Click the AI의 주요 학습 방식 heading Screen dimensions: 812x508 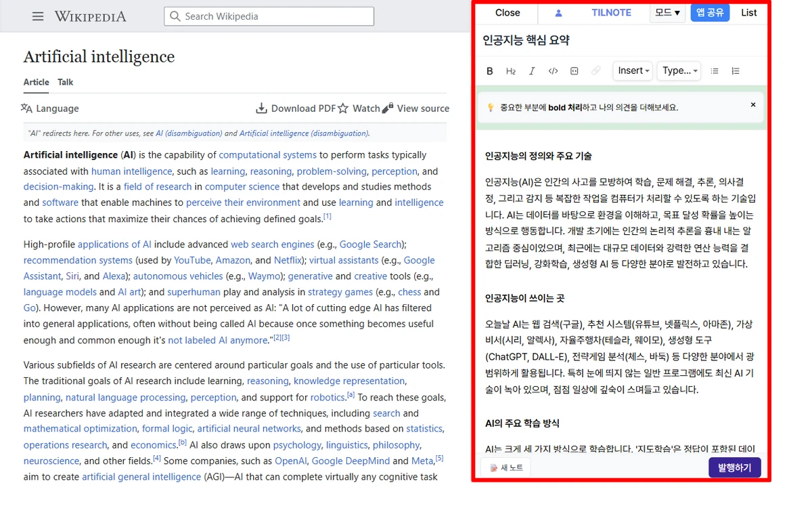pyautogui.click(x=522, y=423)
